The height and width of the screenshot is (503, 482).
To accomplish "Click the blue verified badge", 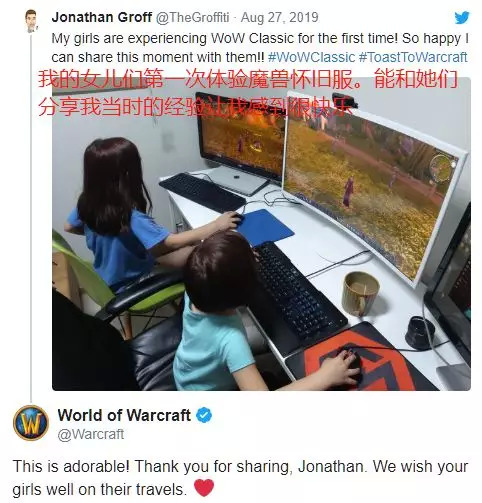I will coord(204,415).
